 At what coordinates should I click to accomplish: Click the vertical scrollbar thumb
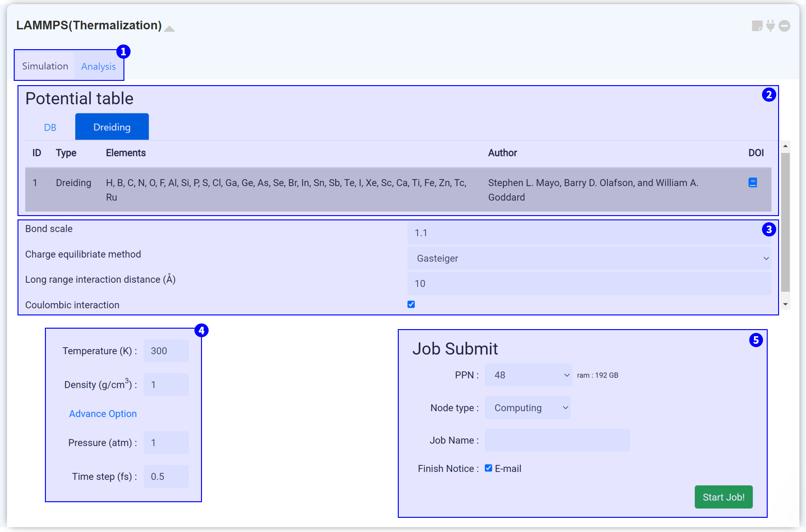pyautogui.click(x=785, y=222)
